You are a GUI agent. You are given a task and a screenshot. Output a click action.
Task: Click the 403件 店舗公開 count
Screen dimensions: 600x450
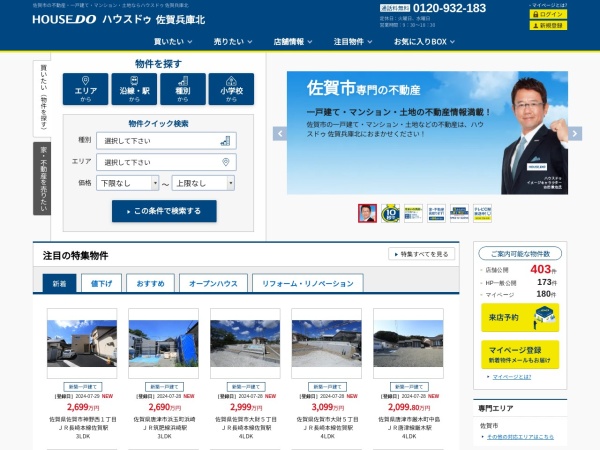(543, 269)
